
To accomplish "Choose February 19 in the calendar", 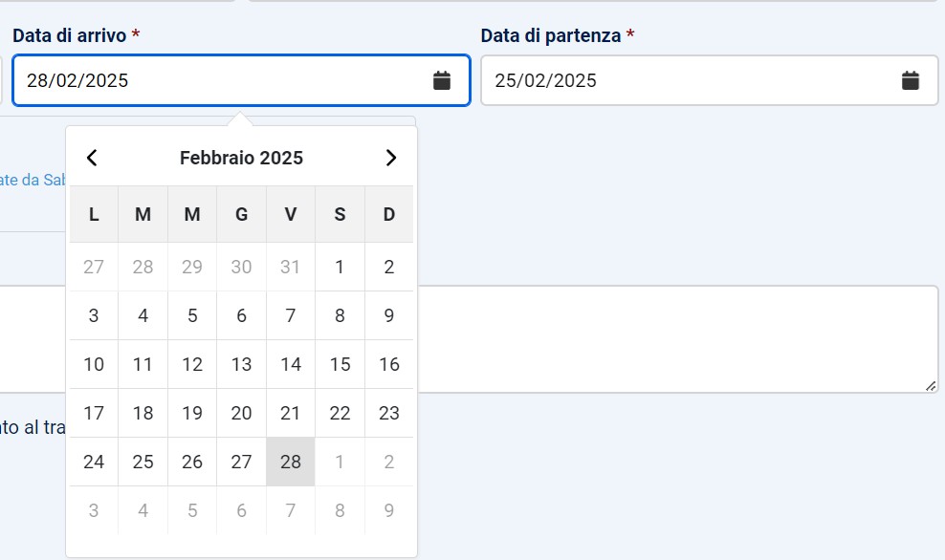I will click(192, 413).
